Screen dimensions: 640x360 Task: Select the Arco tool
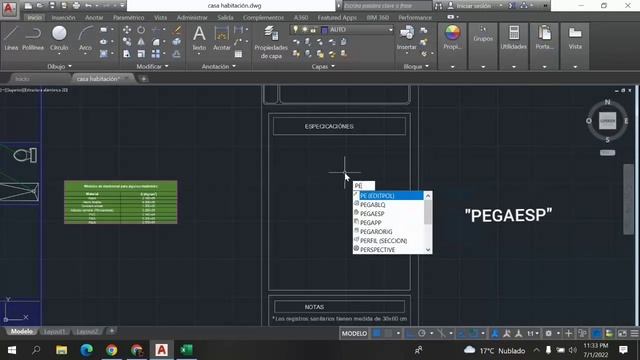tap(85, 38)
